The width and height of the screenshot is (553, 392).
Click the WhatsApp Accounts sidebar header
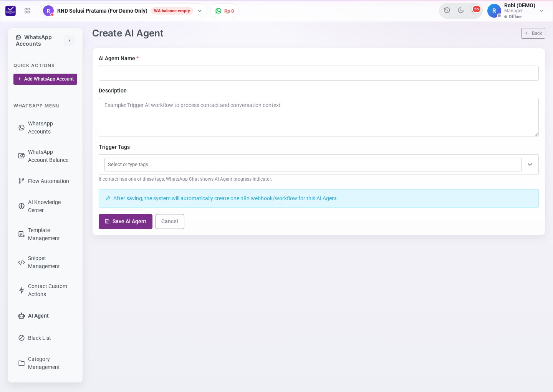(x=34, y=41)
